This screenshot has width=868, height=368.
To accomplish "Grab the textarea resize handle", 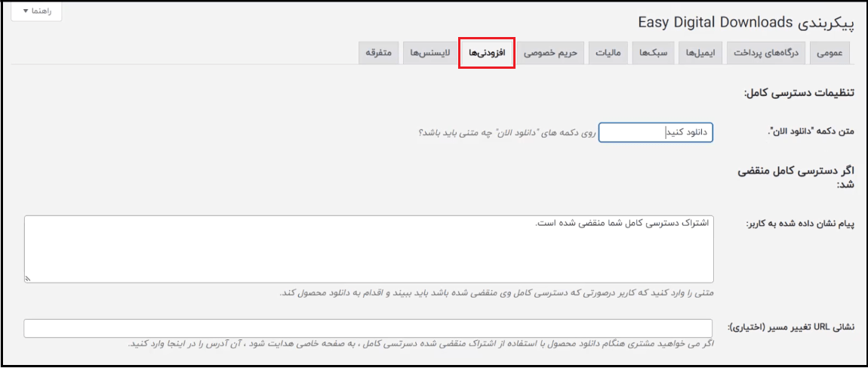I will point(28,280).
